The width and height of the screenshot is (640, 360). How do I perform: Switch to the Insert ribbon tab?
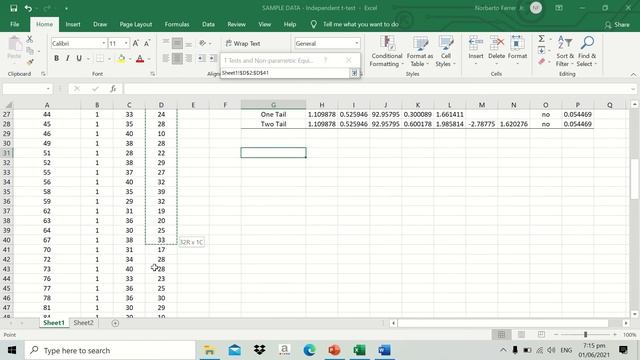coord(73,24)
